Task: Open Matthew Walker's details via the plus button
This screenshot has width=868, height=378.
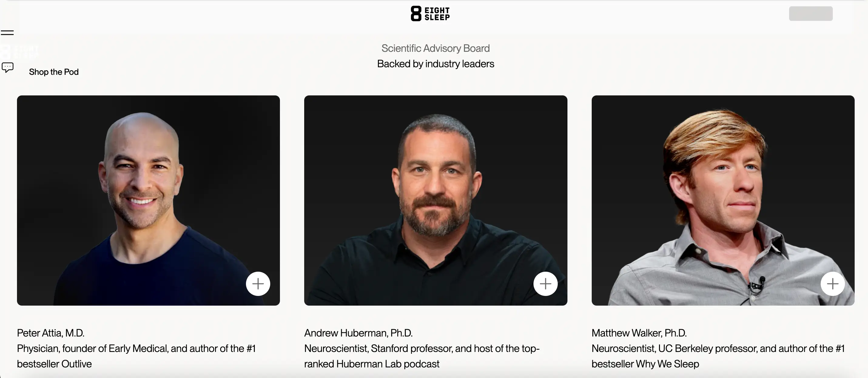Action: pyautogui.click(x=832, y=284)
